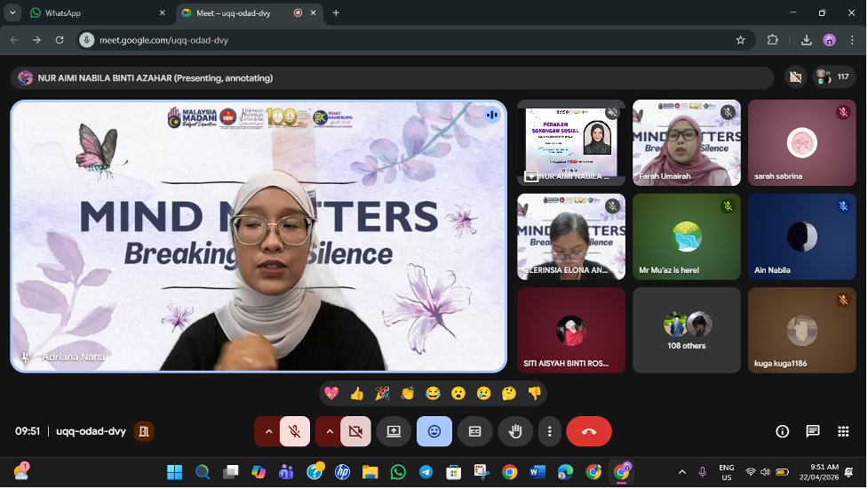
Task: Toggle closed captions
Action: [474, 431]
